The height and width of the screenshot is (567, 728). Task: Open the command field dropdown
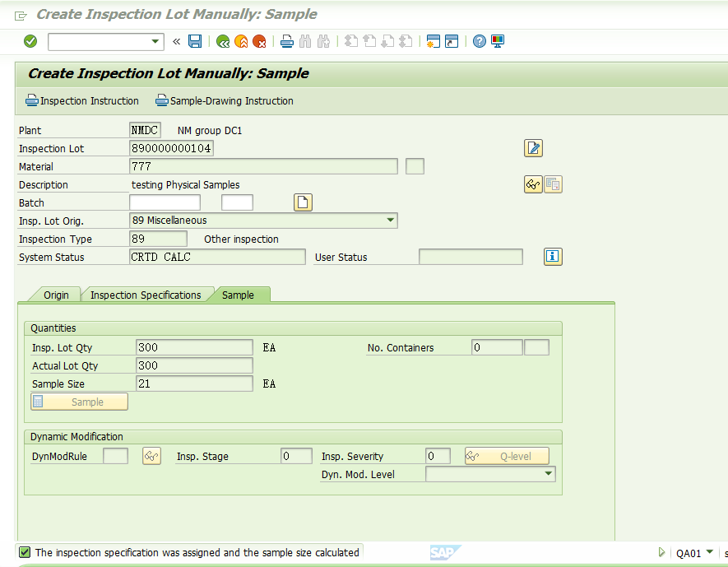pyautogui.click(x=155, y=41)
